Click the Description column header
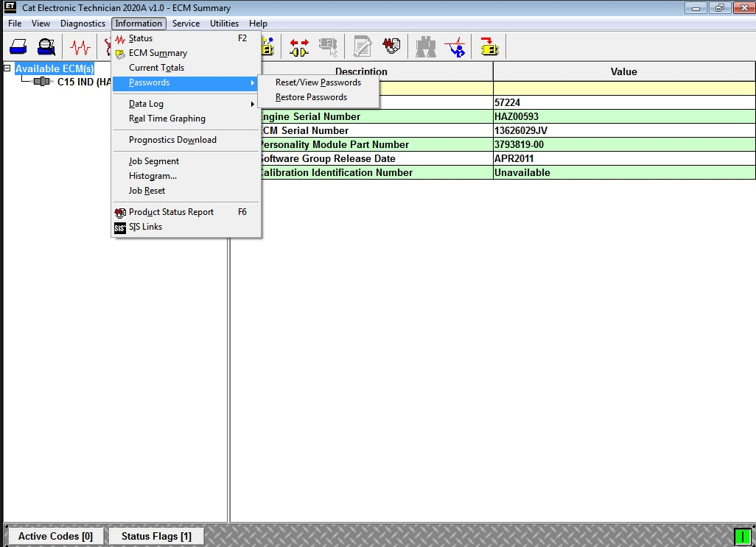 pyautogui.click(x=361, y=71)
